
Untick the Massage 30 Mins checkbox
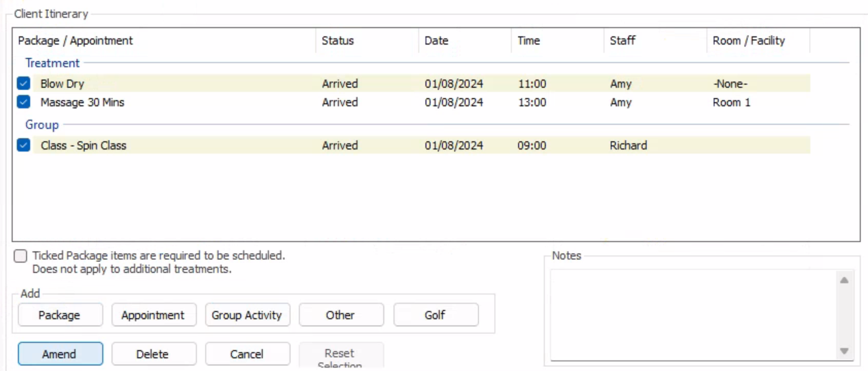tap(24, 102)
